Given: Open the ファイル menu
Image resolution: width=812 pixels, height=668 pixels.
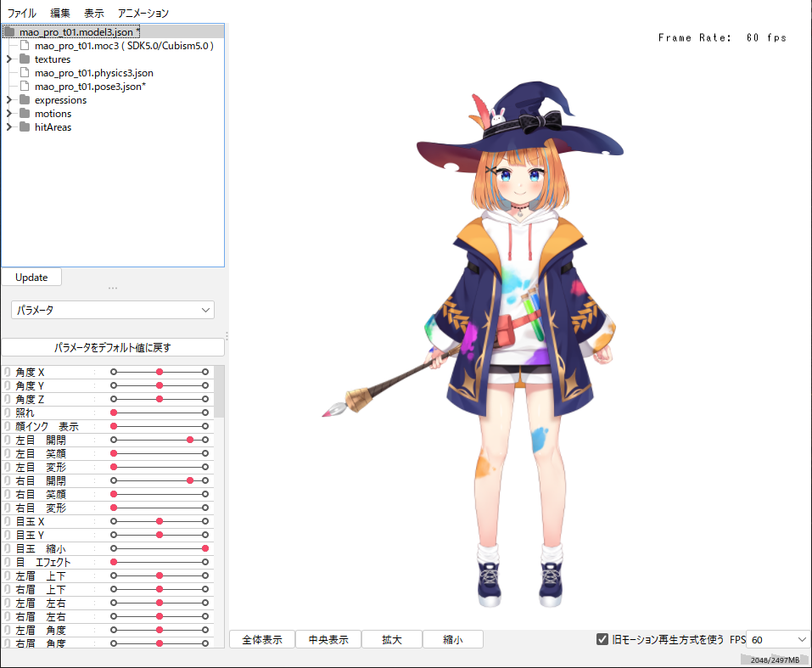Looking at the screenshot, I should [22, 14].
